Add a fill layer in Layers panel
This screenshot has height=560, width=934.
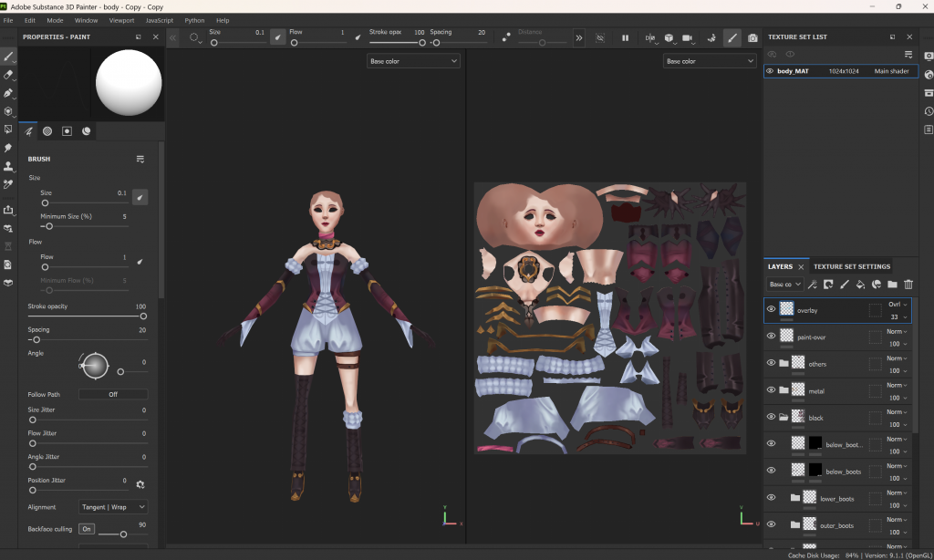tap(860, 285)
